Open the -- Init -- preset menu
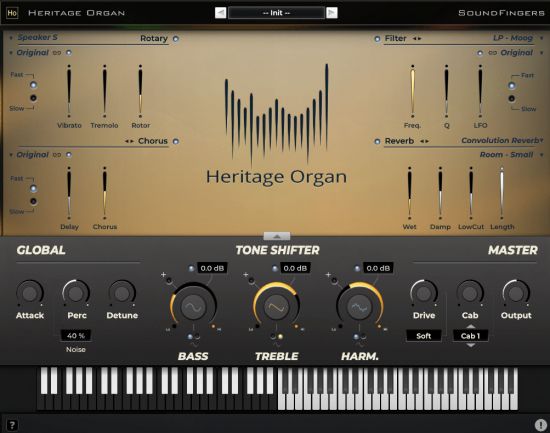This screenshot has height=433, width=550. [276, 13]
